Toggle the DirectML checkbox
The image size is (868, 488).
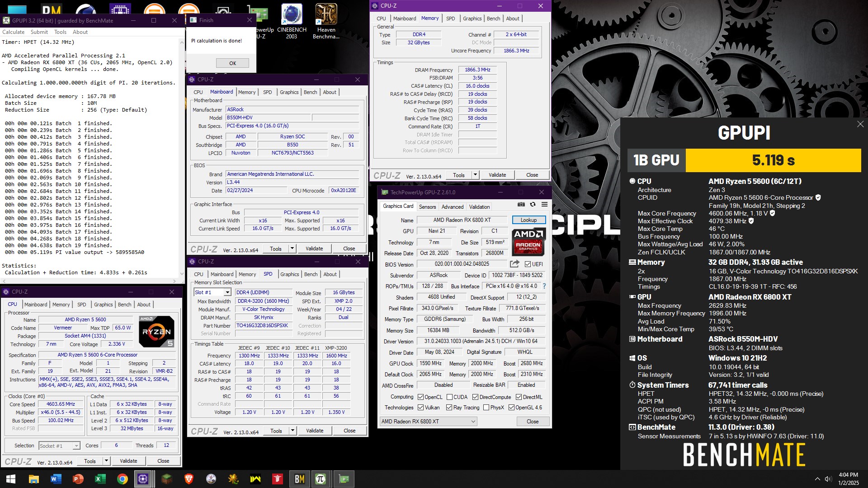click(x=519, y=397)
